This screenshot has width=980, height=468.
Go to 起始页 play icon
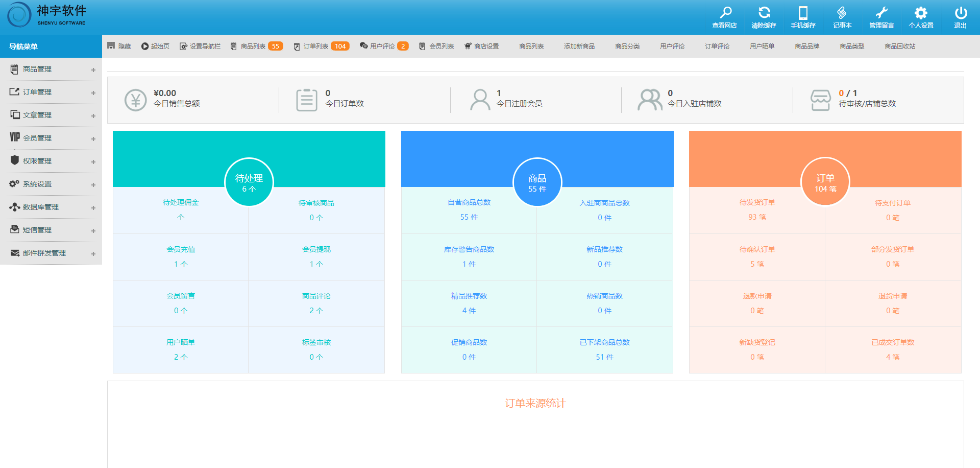[x=145, y=46]
